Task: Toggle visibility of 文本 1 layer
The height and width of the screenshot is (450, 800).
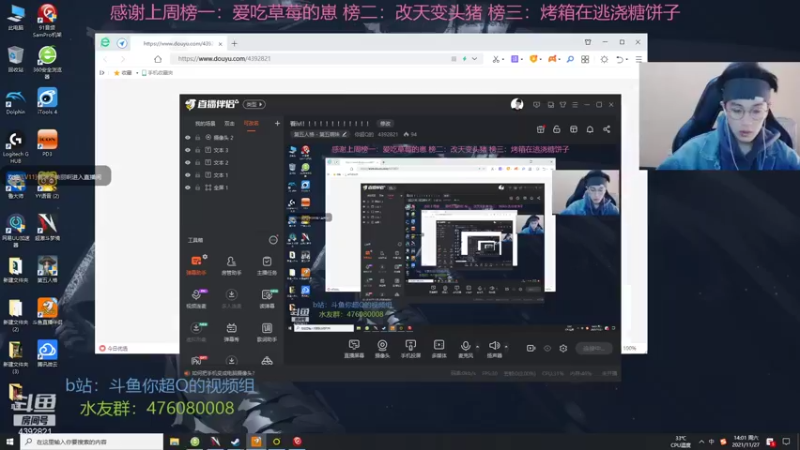Action: click(188, 175)
